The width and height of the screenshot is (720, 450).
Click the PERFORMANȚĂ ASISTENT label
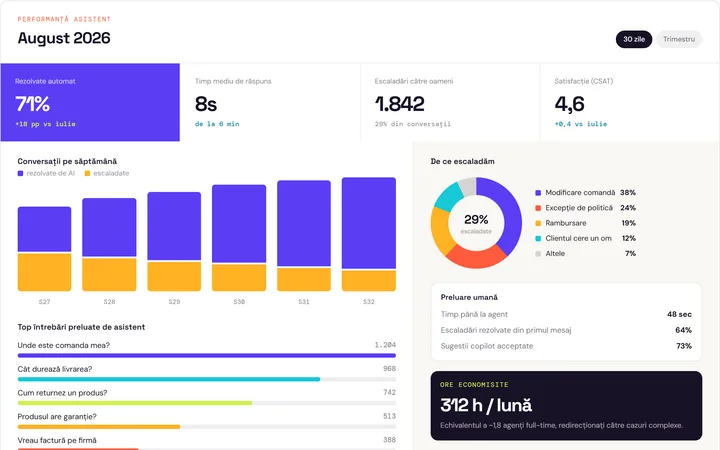64,19
